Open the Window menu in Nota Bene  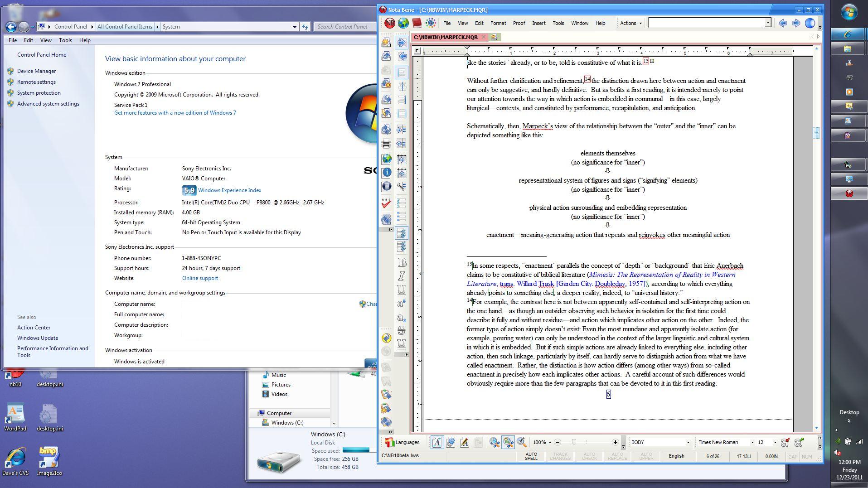click(579, 23)
